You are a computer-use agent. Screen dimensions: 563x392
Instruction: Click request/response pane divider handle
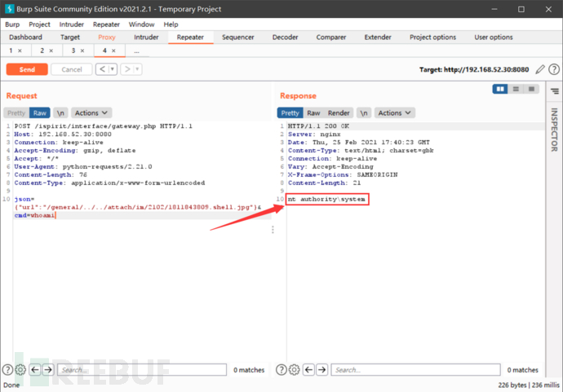(273, 230)
